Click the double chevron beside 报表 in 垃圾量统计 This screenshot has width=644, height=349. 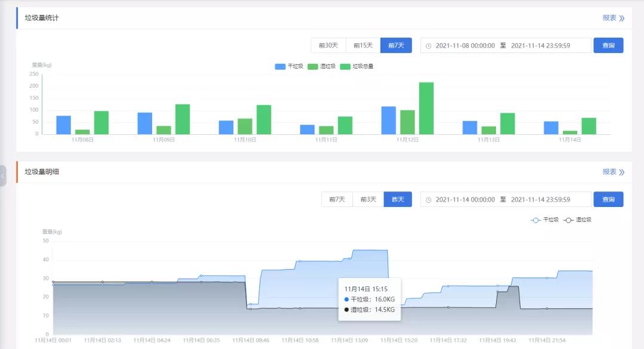(x=622, y=18)
